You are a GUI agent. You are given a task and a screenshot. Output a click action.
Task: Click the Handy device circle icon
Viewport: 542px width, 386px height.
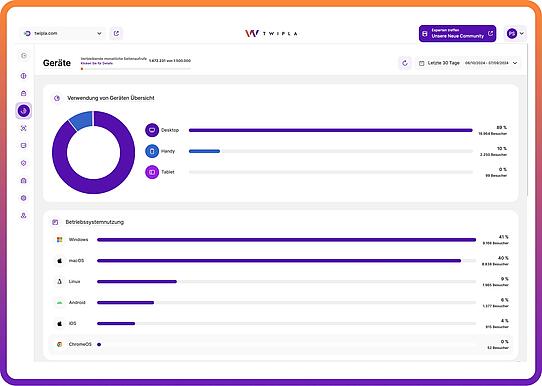(x=152, y=151)
